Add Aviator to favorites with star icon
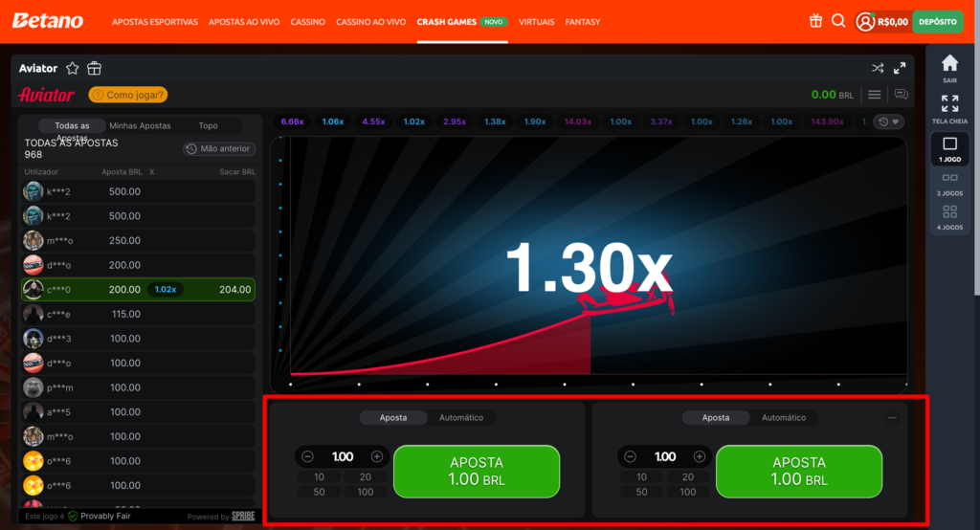 (73, 68)
